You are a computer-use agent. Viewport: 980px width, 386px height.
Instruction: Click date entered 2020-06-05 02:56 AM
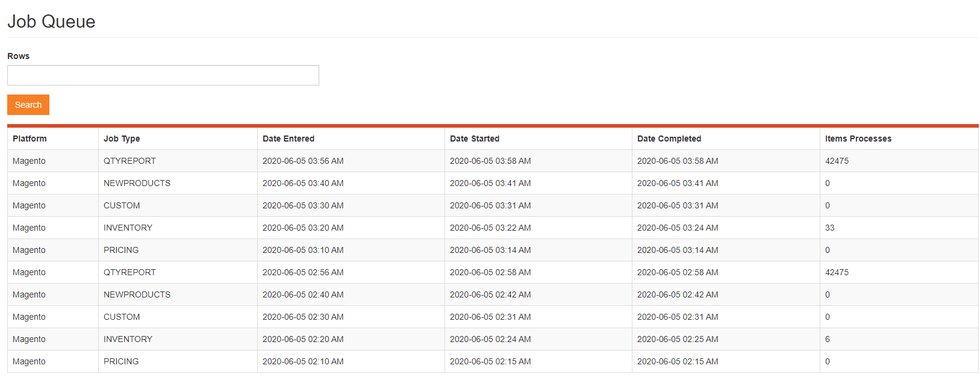click(x=303, y=272)
